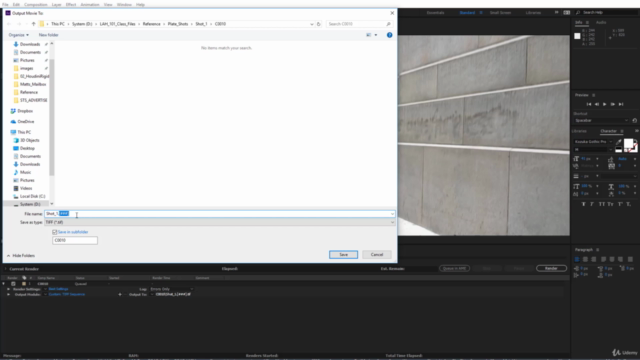
Task: Select the Small Screen workspace
Action: point(500,13)
